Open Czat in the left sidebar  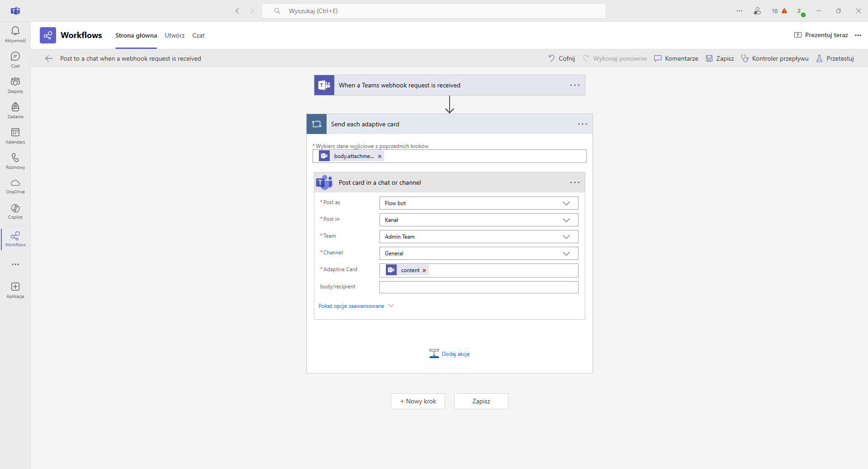15,59
